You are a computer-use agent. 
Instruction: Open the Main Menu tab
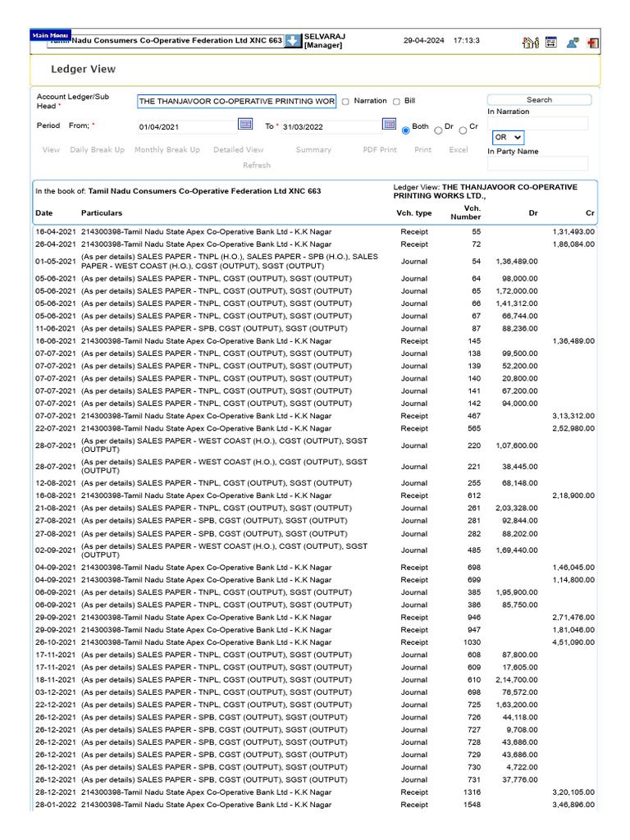click(x=50, y=35)
